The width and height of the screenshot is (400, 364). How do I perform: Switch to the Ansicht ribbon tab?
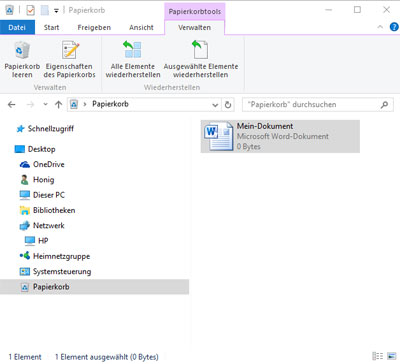click(141, 28)
